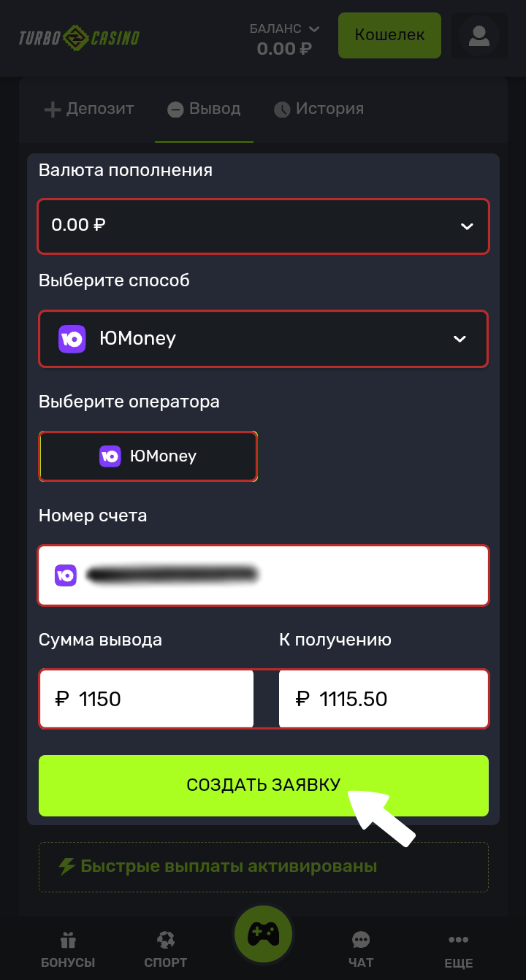
Task: Select the Вывод tab
Action: [x=204, y=110]
